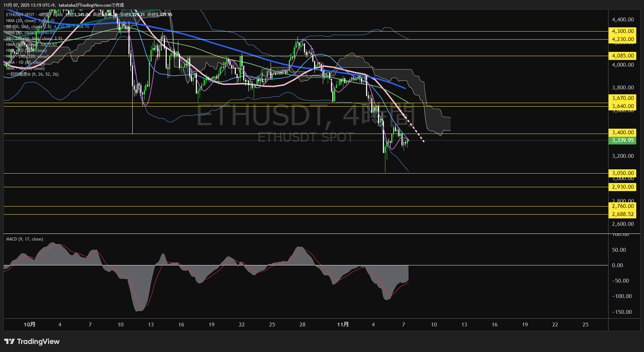Click the 10月 label on the time axis

pos(30,325)
